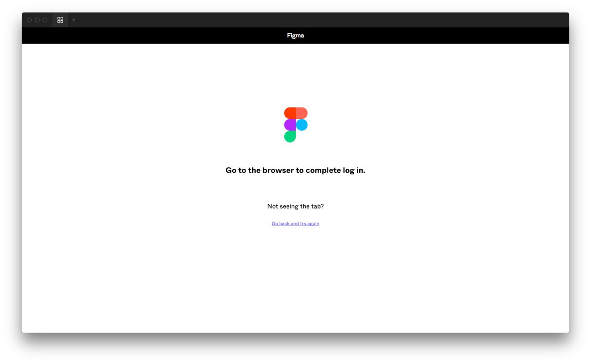Viewport: 591px width, 364px height.
Task: Click the Figma logo in page center
Action: [x=295, y=125]
